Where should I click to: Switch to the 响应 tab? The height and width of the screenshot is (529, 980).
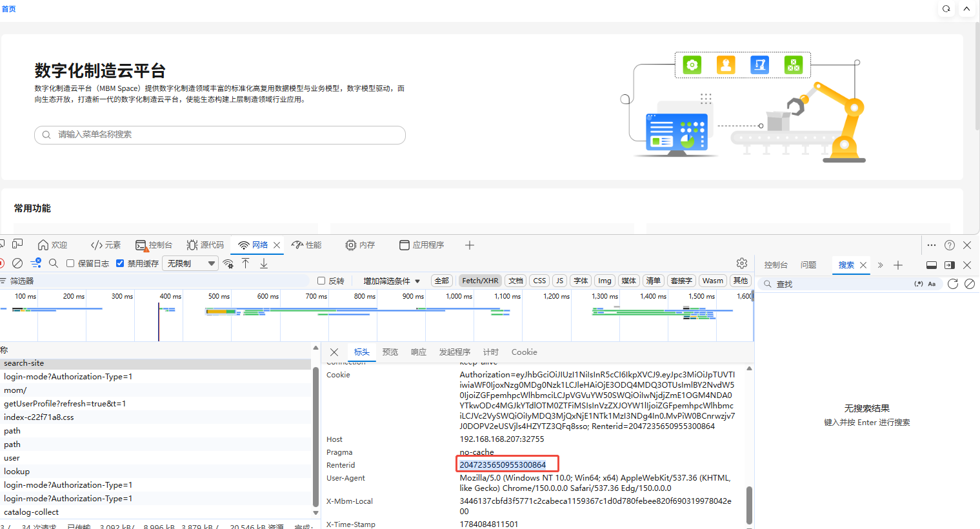(419, 352)
